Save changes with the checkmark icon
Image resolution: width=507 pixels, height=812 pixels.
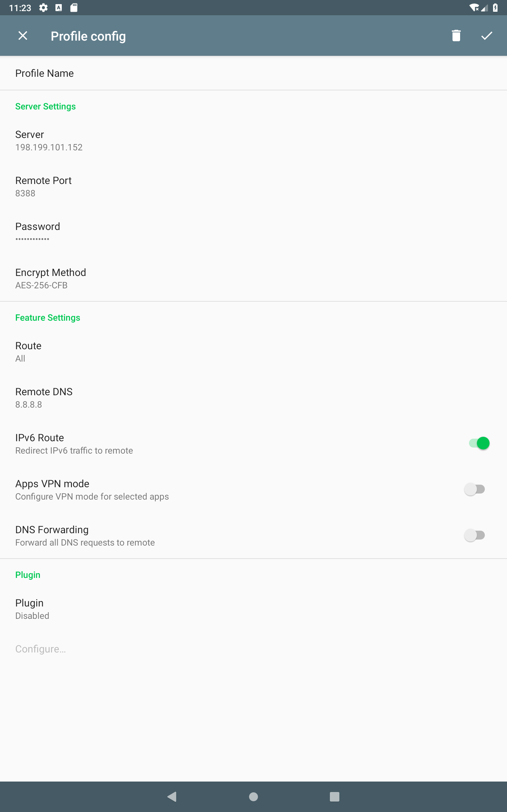point(487,36)
